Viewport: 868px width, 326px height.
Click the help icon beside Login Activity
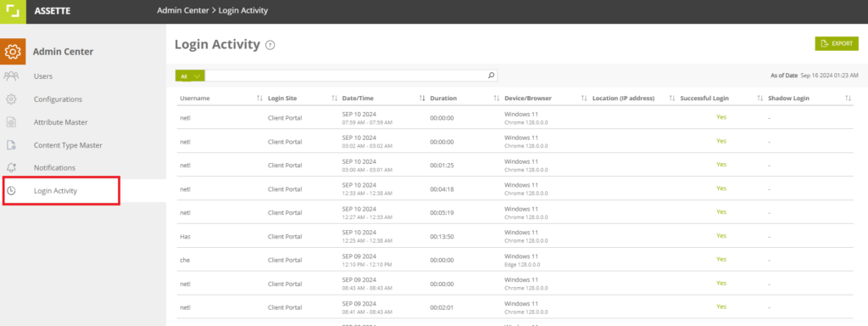click(x=270, y=46)
